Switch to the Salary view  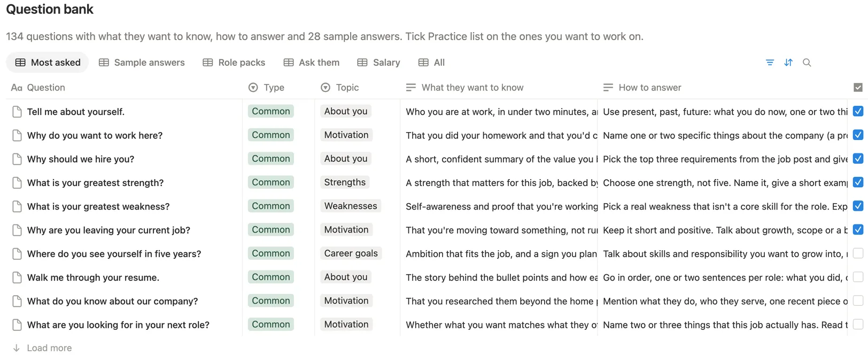pyautogui.click(x=379, y=63)
